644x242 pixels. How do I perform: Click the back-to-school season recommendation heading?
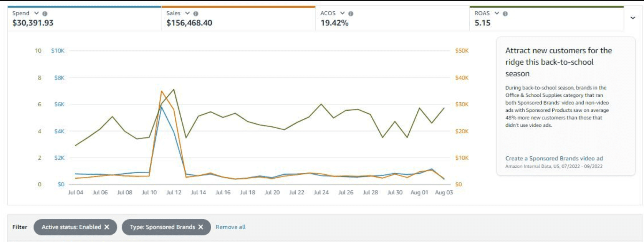(x=558, y=62)
